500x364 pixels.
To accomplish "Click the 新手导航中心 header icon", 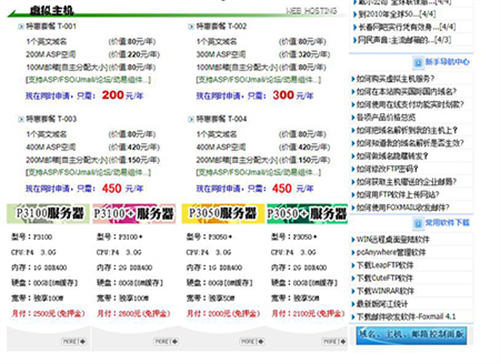I will [x=418, y=62].
